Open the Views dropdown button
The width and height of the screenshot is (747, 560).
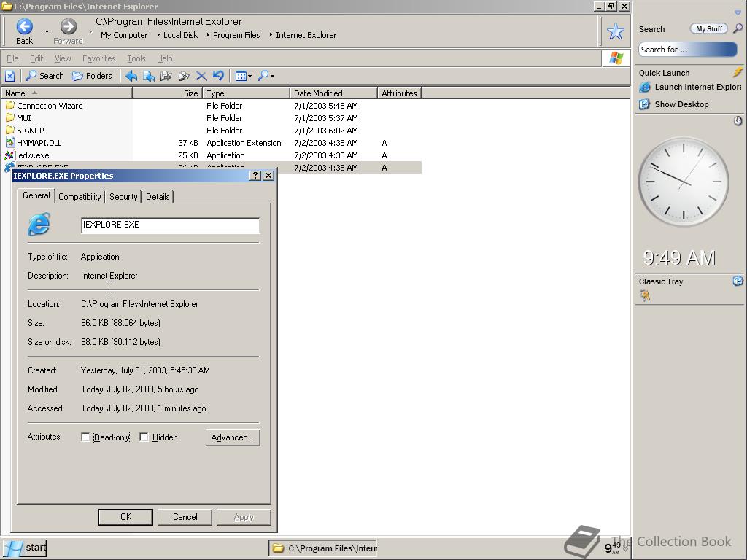244,76
